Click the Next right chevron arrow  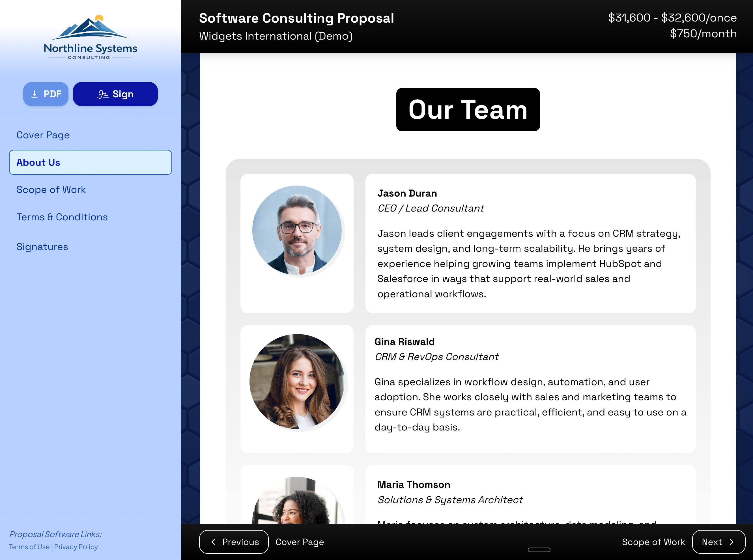[732, 542]
